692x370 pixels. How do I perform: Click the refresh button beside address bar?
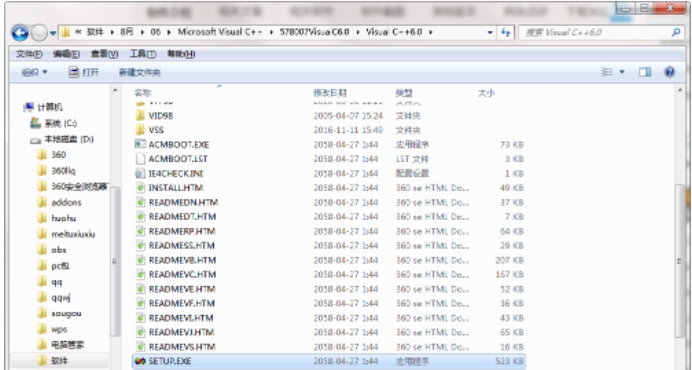tap(506, 32)
